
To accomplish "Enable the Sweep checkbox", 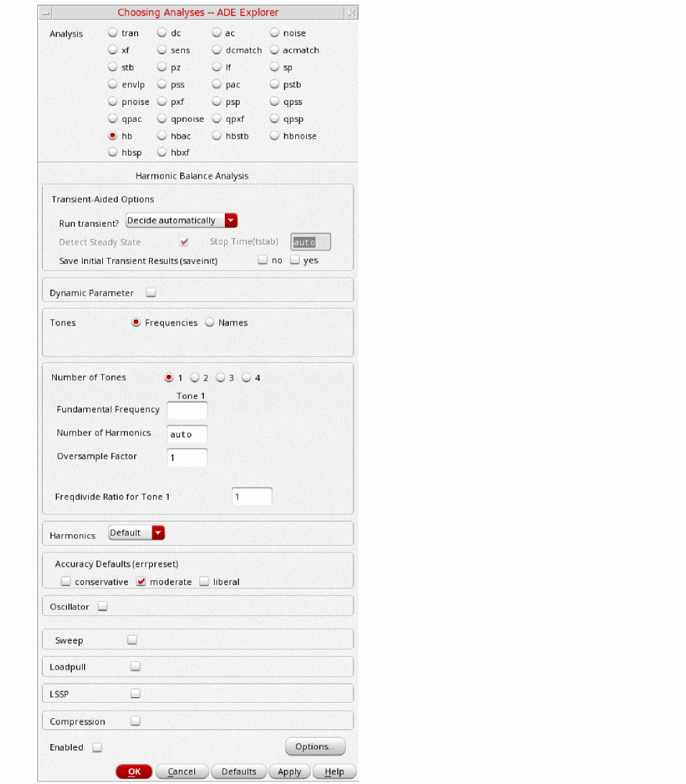I will pos(132,640).
